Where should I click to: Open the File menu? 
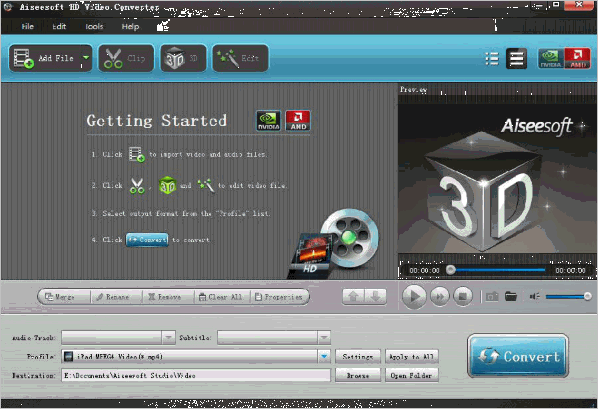pos(27,27)
